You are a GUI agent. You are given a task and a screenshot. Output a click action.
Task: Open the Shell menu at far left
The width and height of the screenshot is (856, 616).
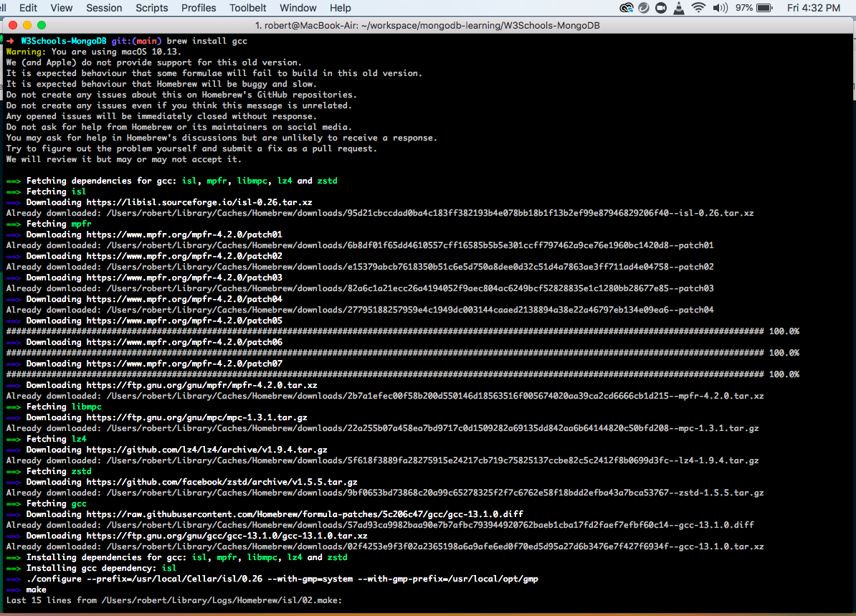click(x=4, y=8)
